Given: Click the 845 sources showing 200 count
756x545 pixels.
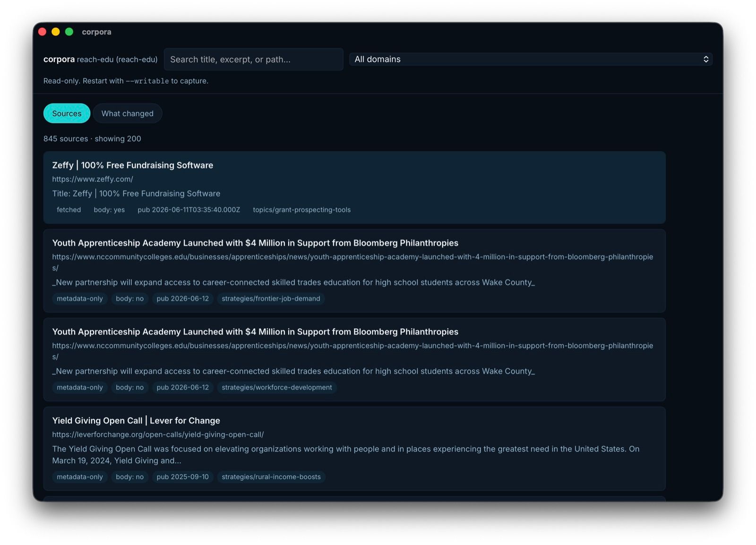Looking at the screenshot, I should click(x=92, y=139).
